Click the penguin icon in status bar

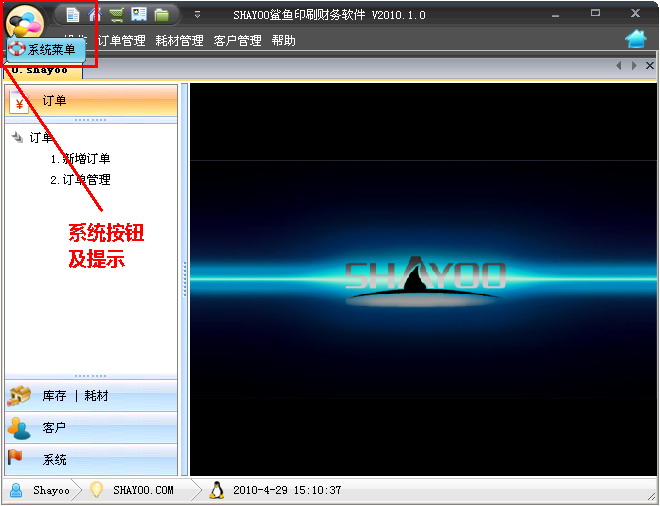tap(216, 490)
